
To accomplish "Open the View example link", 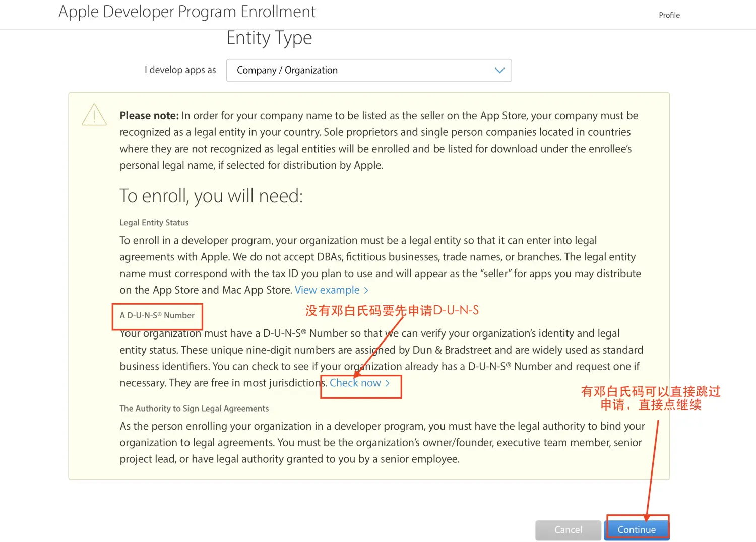I will point(332,290).
